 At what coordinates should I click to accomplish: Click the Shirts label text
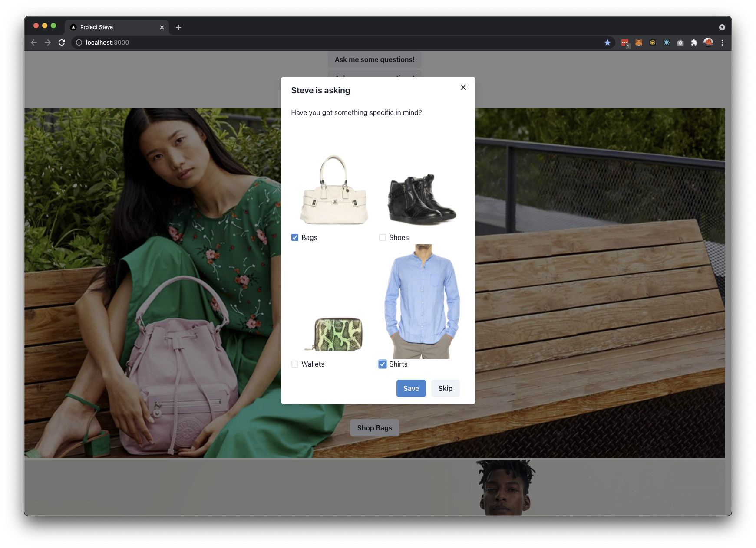398,364
